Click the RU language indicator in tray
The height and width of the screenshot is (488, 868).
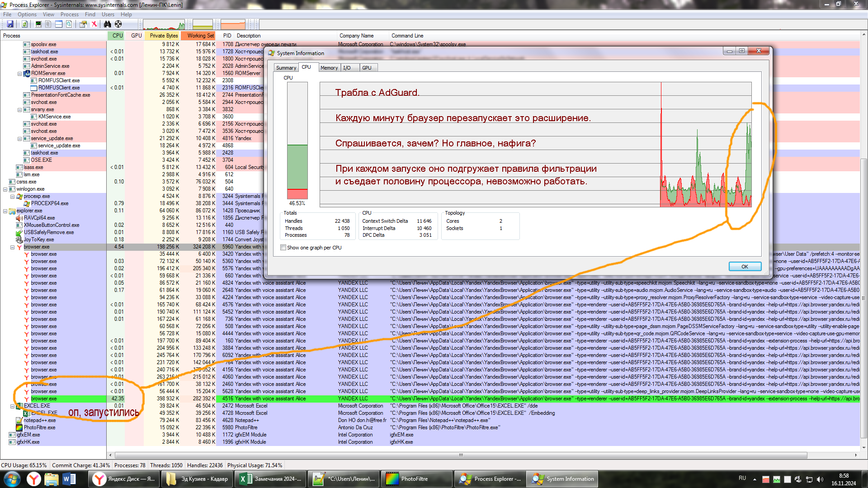coord(742,478)
